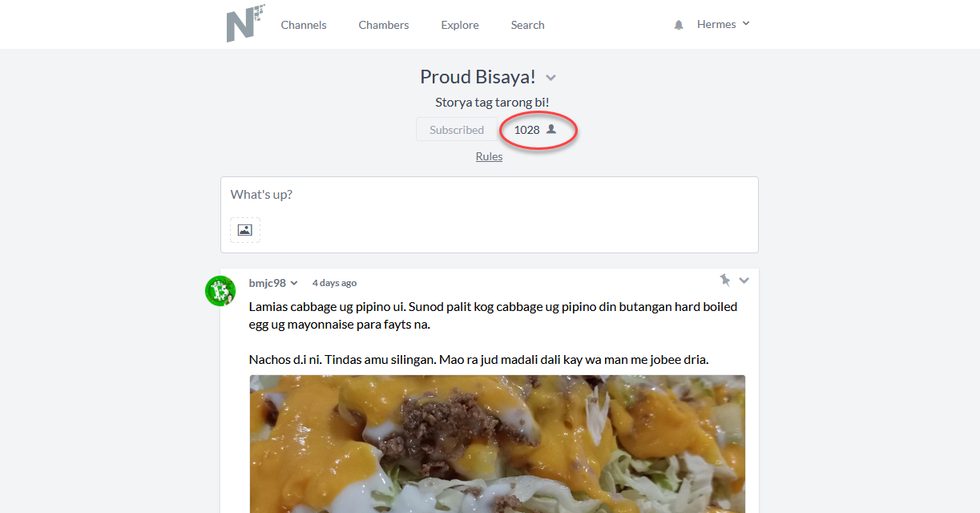Click the bmjc98 username link

268,283
